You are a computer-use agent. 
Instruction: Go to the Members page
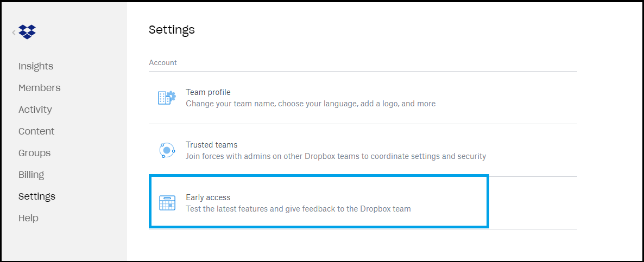[x=40, y=88]
